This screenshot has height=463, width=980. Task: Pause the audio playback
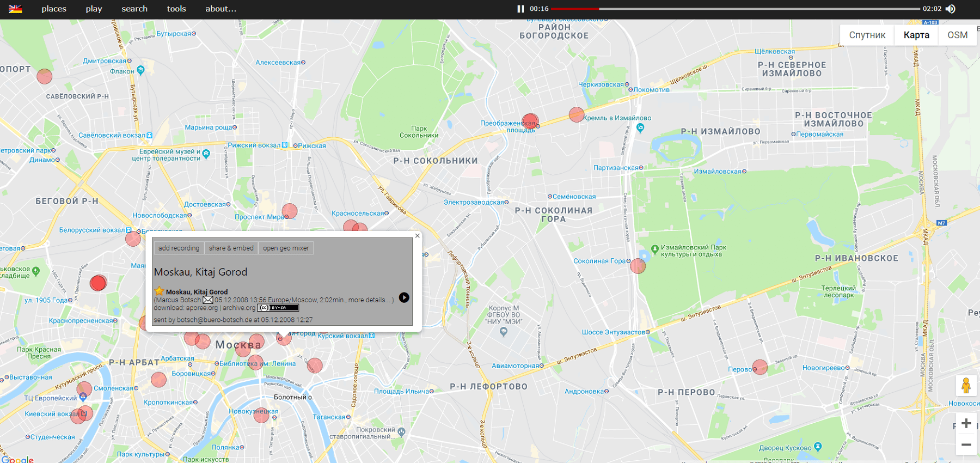click(x=520, y=9)
